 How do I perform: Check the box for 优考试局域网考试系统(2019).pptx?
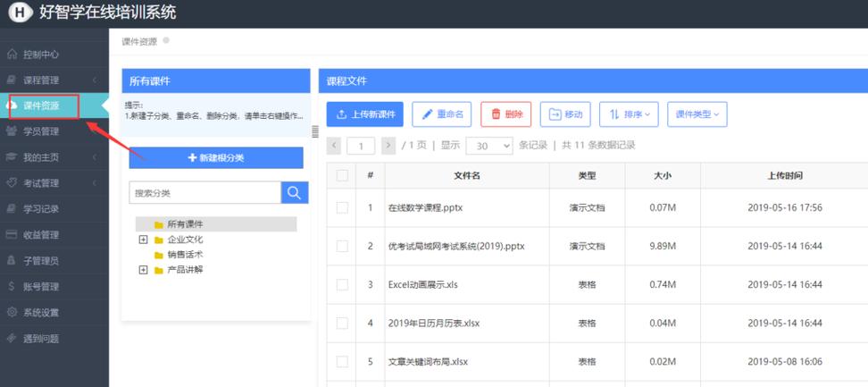tap(343, 246)
